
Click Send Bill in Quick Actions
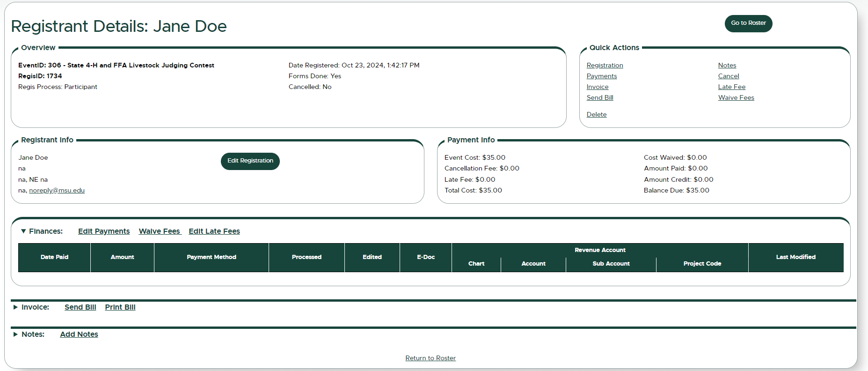click(x=599, y=98)
